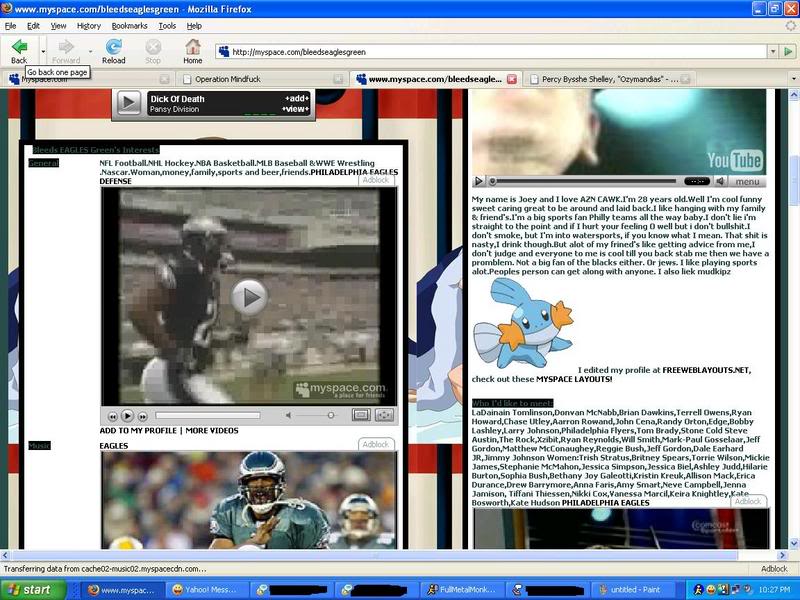This screenshot has width=800, height=600.
Task: Open the Home page icon
Action: [x=192, y=51]
